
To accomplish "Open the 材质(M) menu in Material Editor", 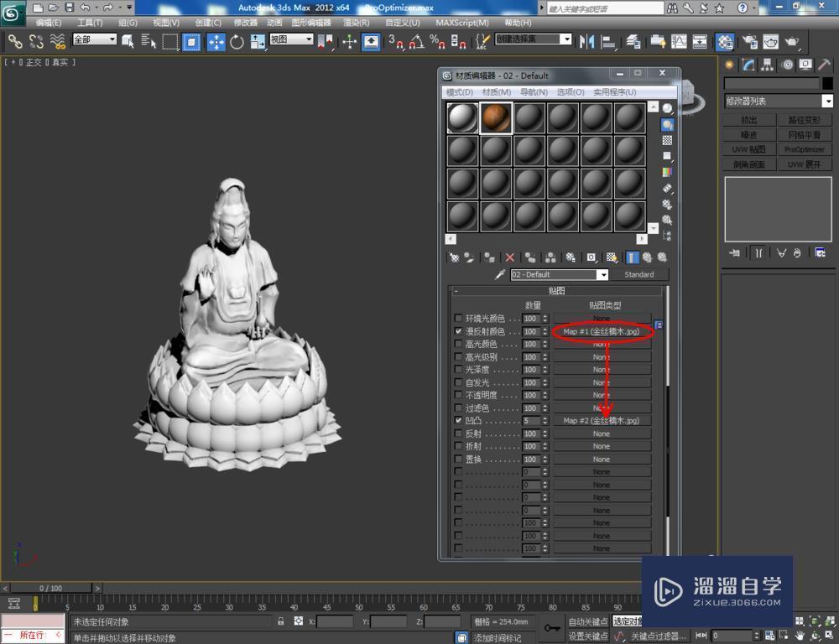I will [498, 92].
